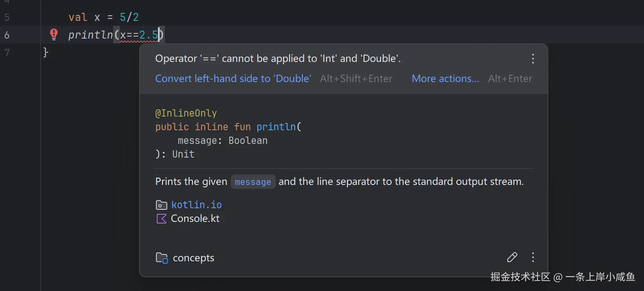
Task: Click the 'concepts' module label
Action: (193, 258)
